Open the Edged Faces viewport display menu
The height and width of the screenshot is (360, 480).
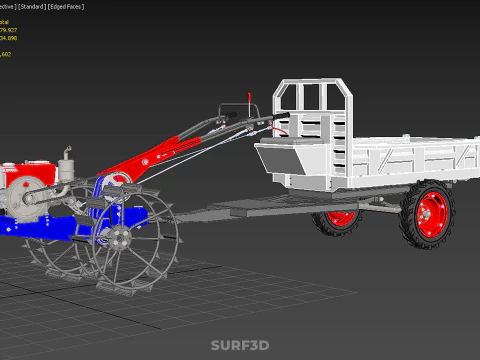tap(66, 7)
